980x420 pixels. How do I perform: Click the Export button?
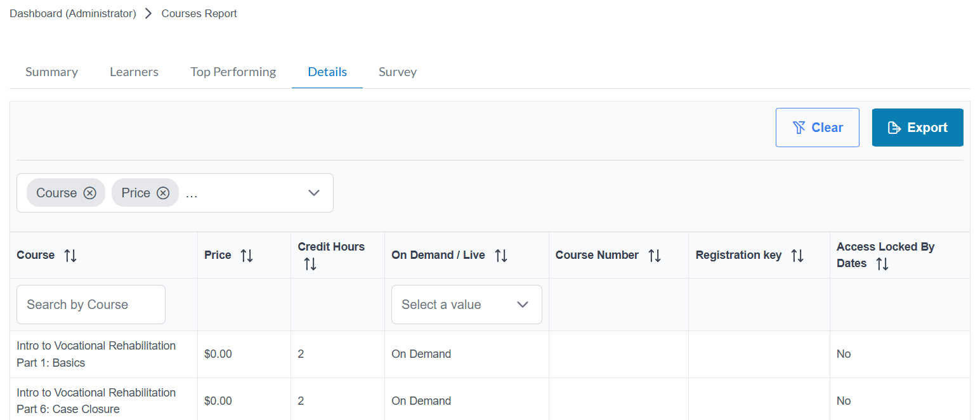pos(917,127)
